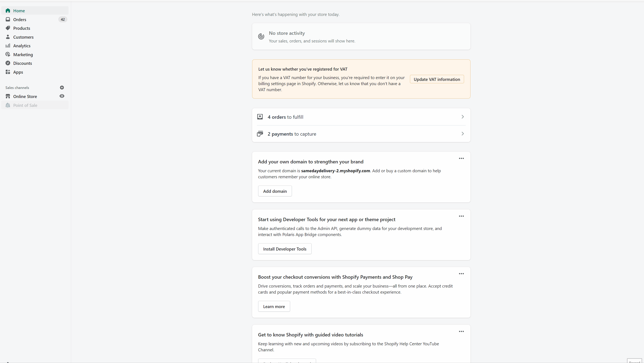This screenshot has width=644, height=363.
Task: View online store via eye icon
Action: click(62, 96)
